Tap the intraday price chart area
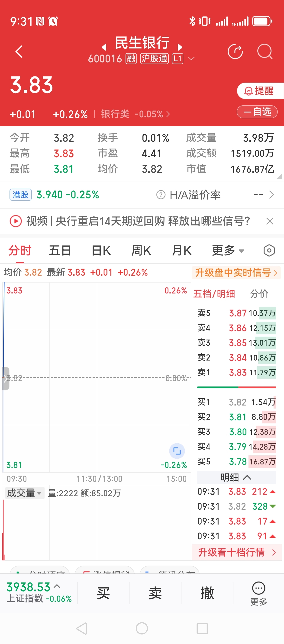284x644 pixels. (x=97, y=377)
